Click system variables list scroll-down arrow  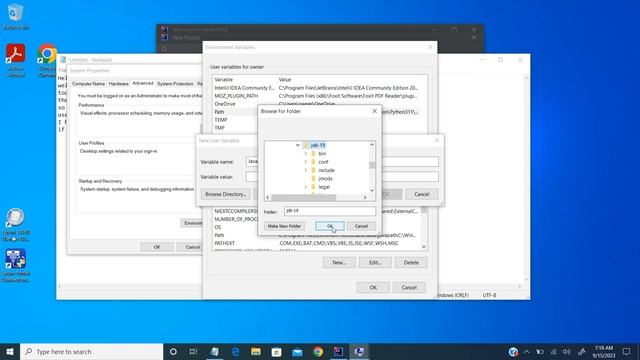(424, 247)
